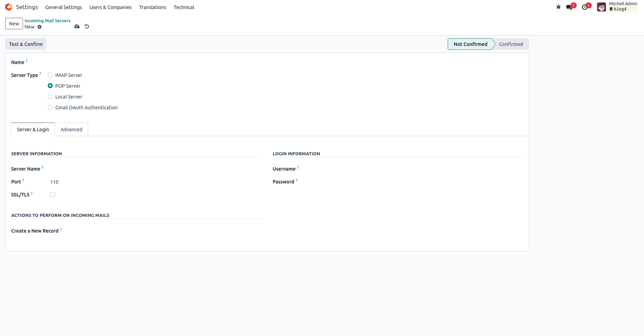Click the SERVER INFORMATION section heading

pos(36,154)
